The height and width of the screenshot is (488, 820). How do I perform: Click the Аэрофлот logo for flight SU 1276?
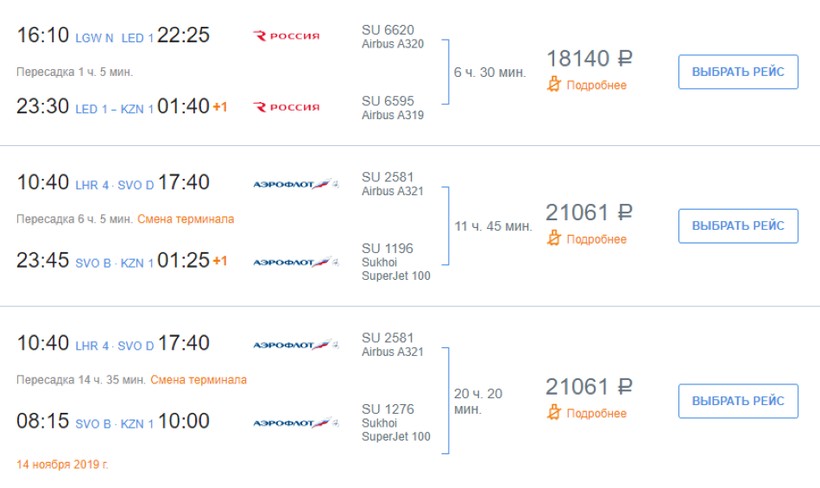[296, 423]
